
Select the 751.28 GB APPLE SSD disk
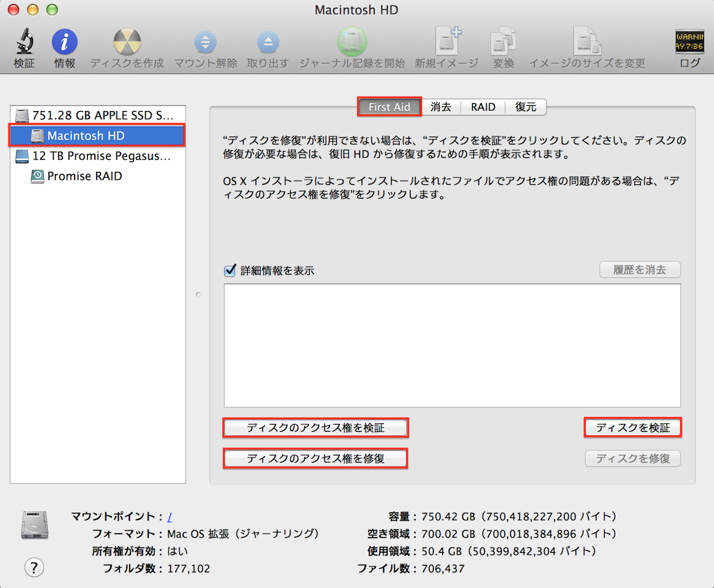point(97,116)
